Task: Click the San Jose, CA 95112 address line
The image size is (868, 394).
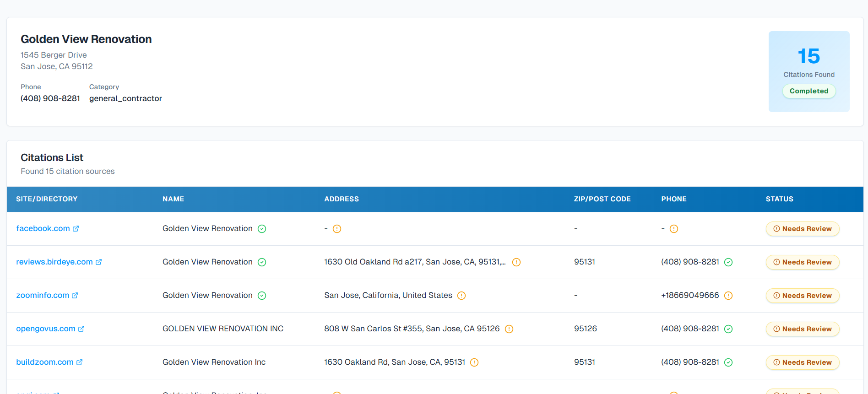Action: (57, 66)
